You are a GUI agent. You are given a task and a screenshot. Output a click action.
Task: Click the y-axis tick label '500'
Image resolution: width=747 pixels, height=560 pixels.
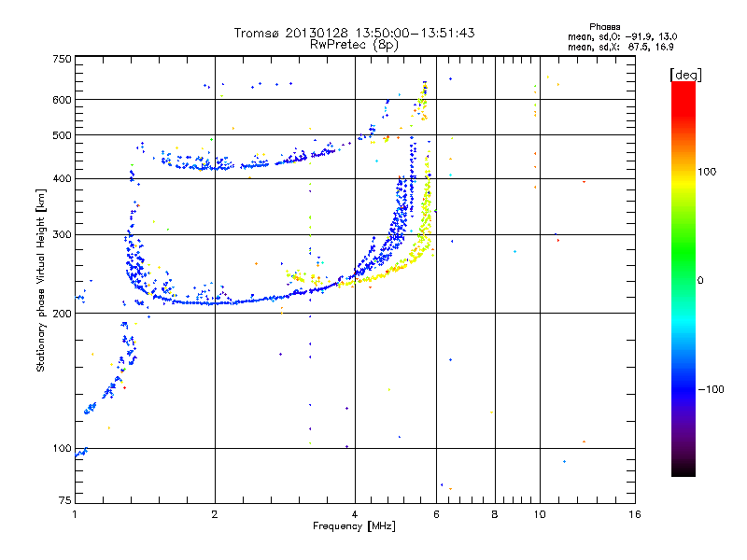(x=62, y=135)
